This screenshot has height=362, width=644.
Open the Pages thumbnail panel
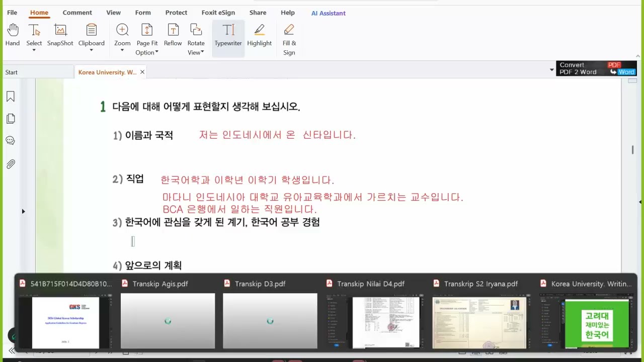click(x=10, y=119)
